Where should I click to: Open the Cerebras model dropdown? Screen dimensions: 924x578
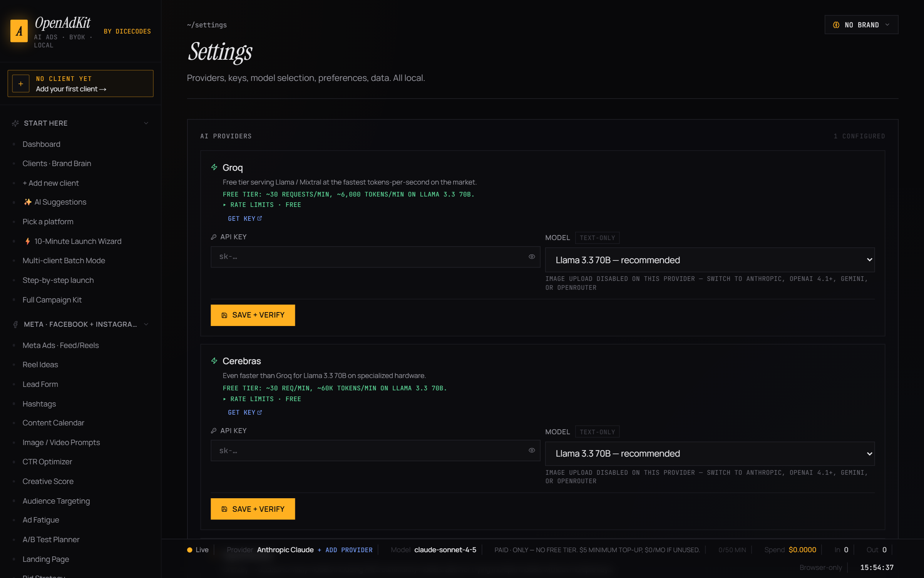(x=710, y=454)
